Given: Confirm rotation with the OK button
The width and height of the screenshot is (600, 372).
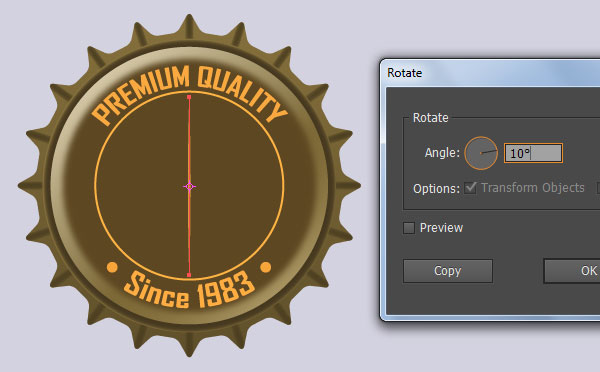Looking at the screenshot, I should coord(572,271).
